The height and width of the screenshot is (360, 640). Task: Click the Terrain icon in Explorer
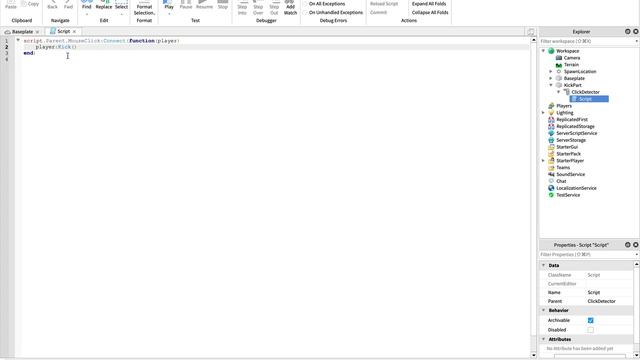tap(559, 65)
